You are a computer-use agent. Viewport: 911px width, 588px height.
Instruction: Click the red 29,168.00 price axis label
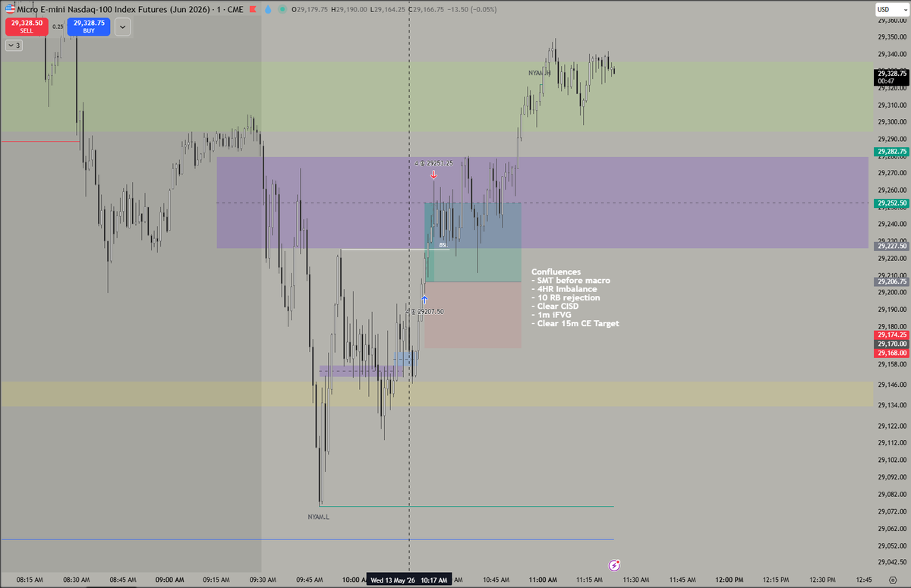[x=892, y=353]
